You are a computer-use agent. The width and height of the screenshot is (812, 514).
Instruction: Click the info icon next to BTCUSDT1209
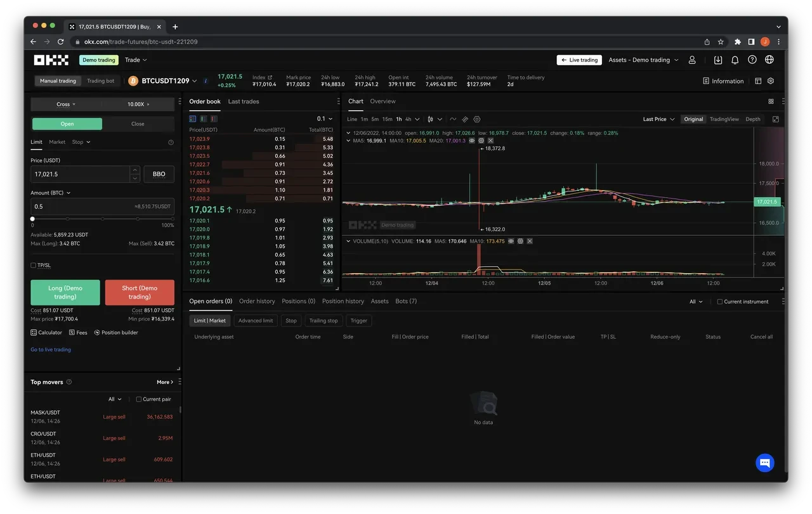coord(206,81)
